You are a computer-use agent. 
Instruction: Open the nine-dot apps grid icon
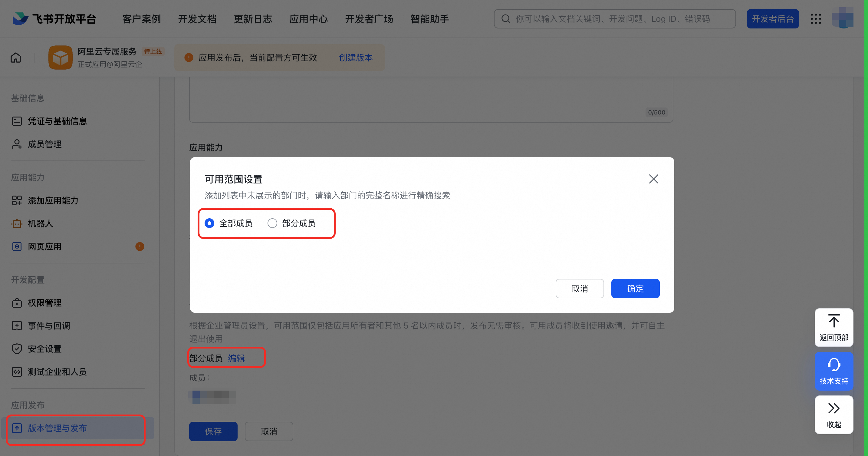pyautogui.click(x=816, y=19)
